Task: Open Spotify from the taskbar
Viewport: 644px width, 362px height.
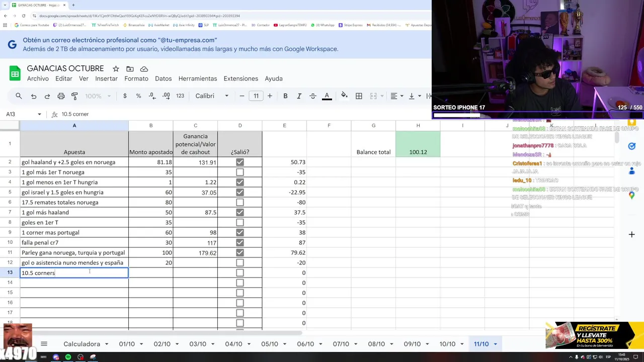Action: click(68, 357)
